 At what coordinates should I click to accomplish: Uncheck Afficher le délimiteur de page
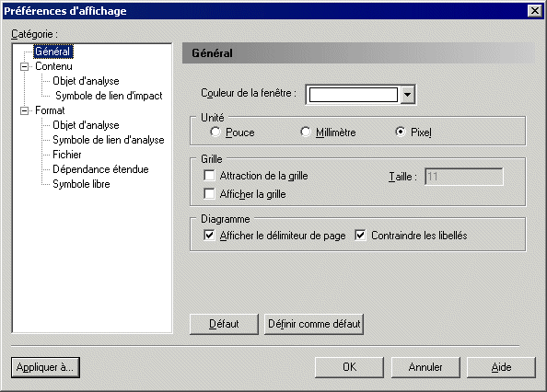[209, 236]
